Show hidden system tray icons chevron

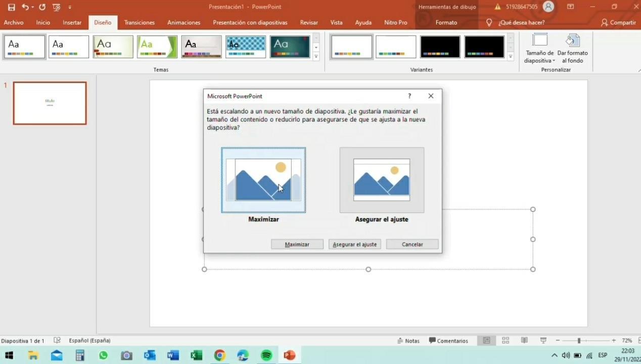click(554, 355)
